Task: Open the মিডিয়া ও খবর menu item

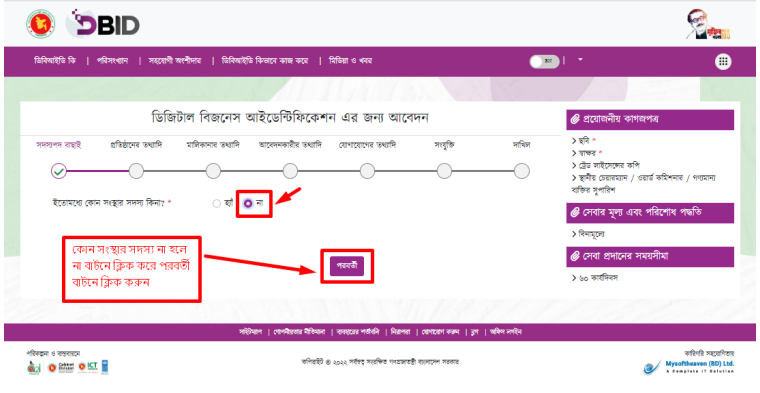Action: point(350,61)
